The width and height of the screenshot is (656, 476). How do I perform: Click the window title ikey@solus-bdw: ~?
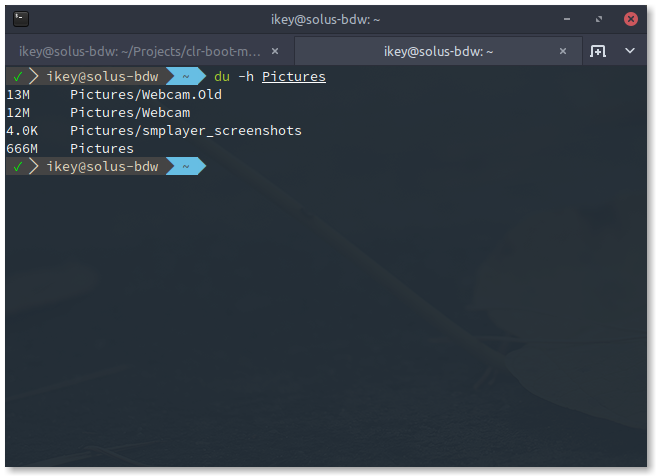click(x=325, y=19)
